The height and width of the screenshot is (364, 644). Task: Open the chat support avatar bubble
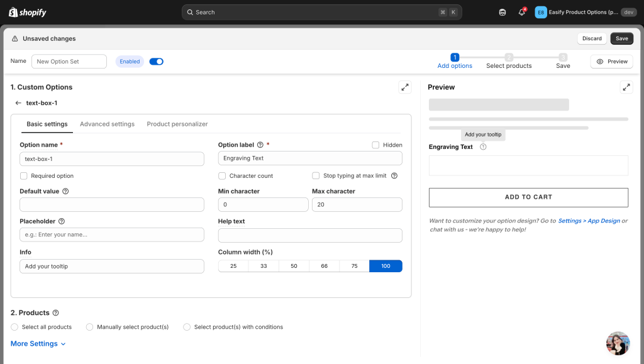(x=618, y=343)
